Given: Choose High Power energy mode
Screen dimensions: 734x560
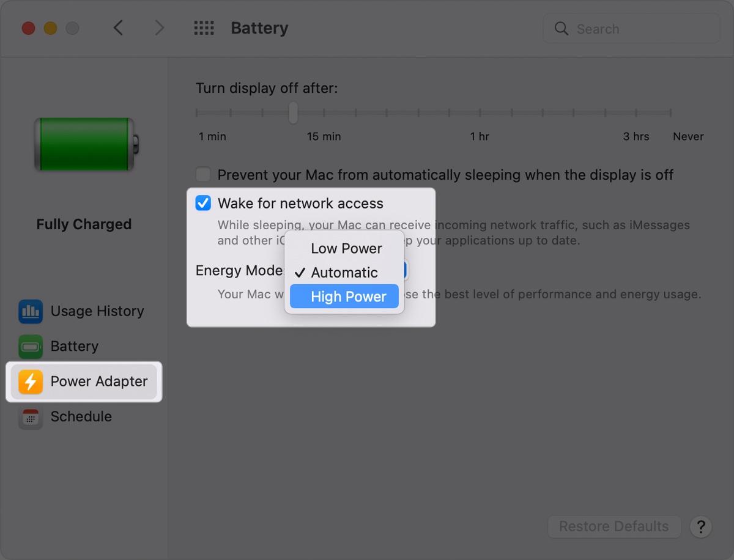Looking at the screenshot, I should click(x=344, y=297).
